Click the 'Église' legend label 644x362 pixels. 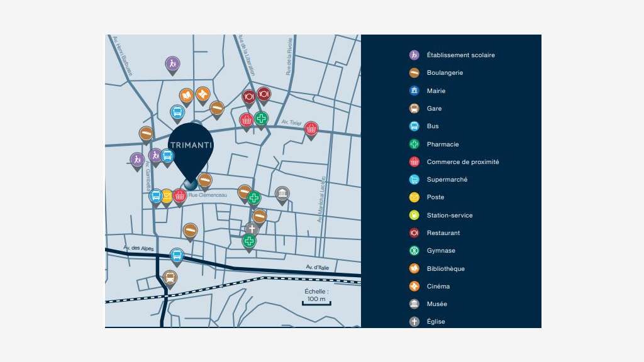436,321
